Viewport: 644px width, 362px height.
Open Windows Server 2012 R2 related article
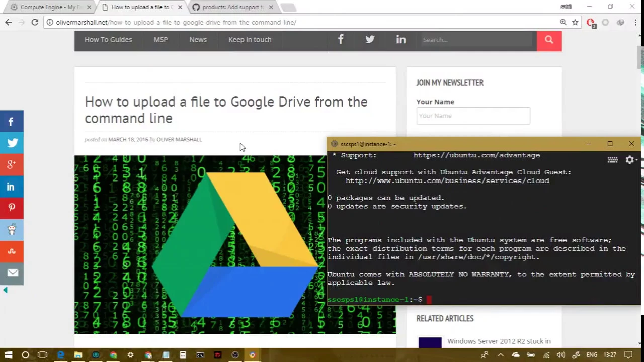tap(499, 341)
